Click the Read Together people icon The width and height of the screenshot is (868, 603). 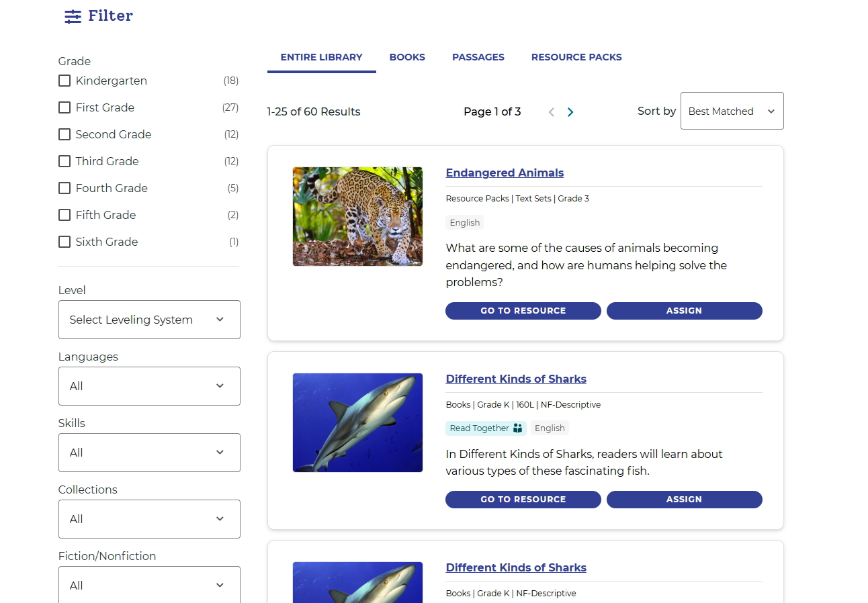(x=518, y=428)
